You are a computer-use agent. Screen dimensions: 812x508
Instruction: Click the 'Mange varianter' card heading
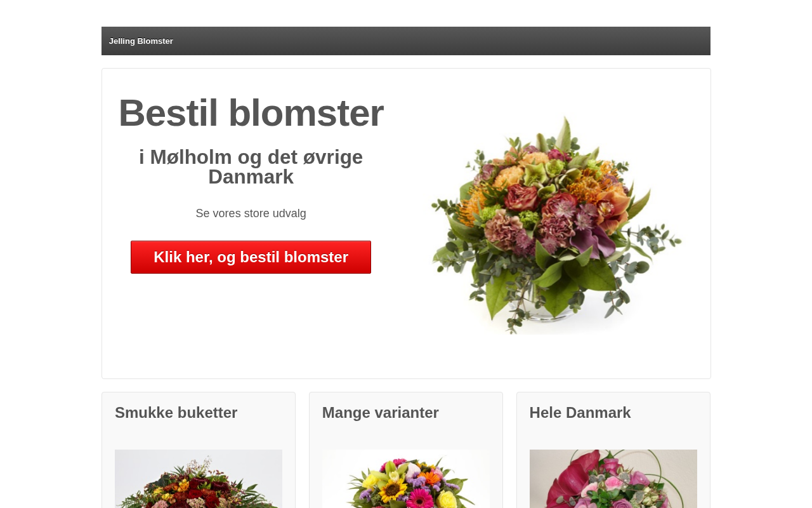381,413
